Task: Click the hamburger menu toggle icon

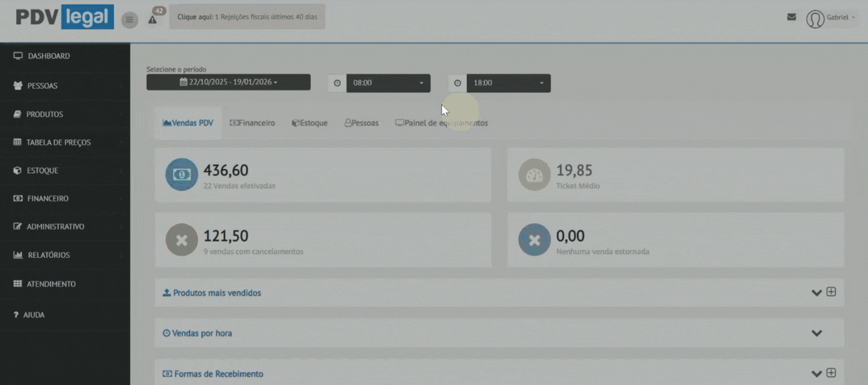Action: tap(130, 20)
